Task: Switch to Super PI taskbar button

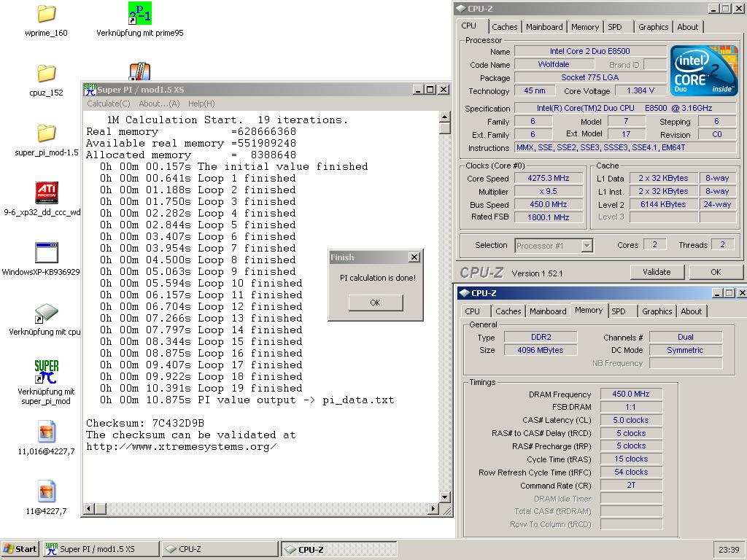Action: coord(101,549)
